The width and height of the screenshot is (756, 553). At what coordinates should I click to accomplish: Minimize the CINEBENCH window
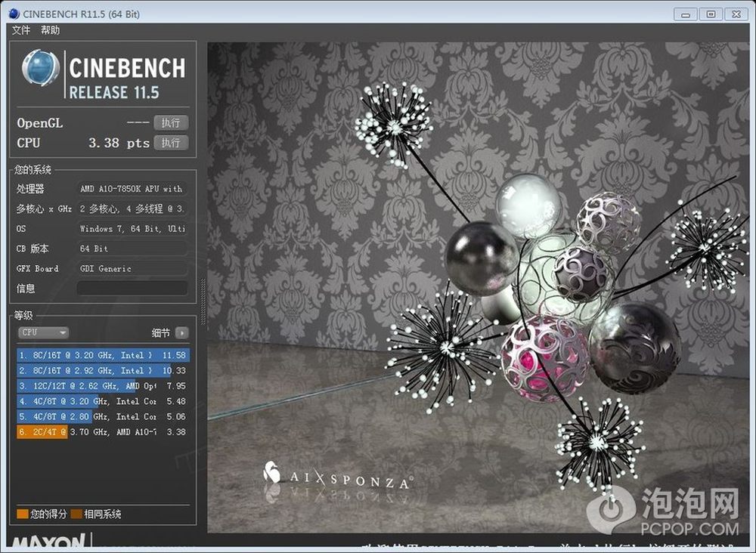click(686, 14)
